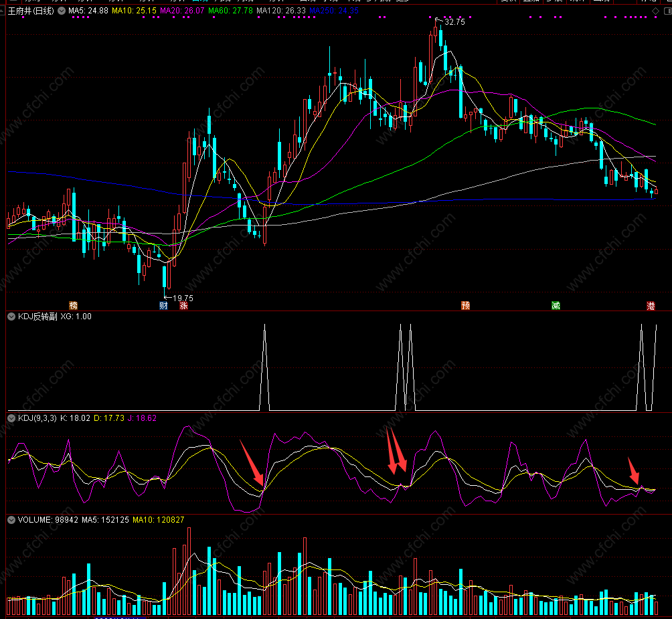Select the 王府井(日线) chart title
This screenshot has width=672, height=619.
click(x=31, y=11)
